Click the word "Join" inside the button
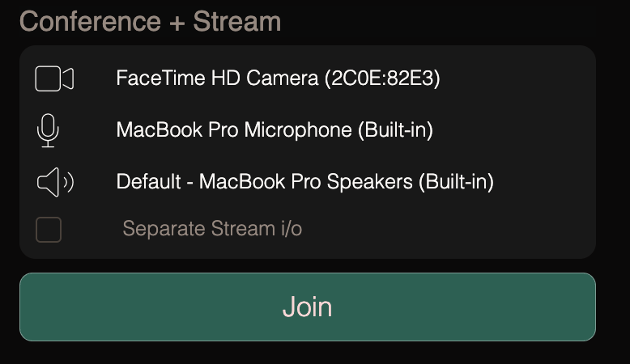This screenshot has height=364, width=630. pyautogui.click(x=307, y=307)
